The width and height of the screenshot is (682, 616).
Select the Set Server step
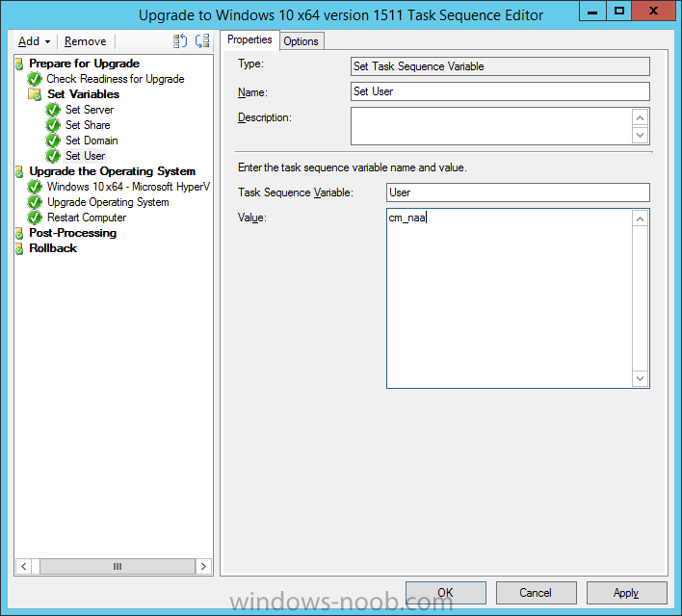click(90, 110)
